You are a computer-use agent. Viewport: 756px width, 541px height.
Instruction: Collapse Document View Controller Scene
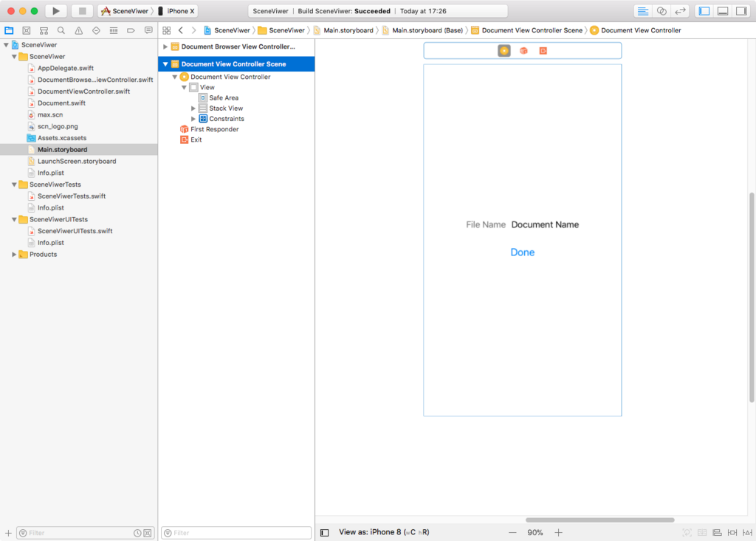click(165, 64)
